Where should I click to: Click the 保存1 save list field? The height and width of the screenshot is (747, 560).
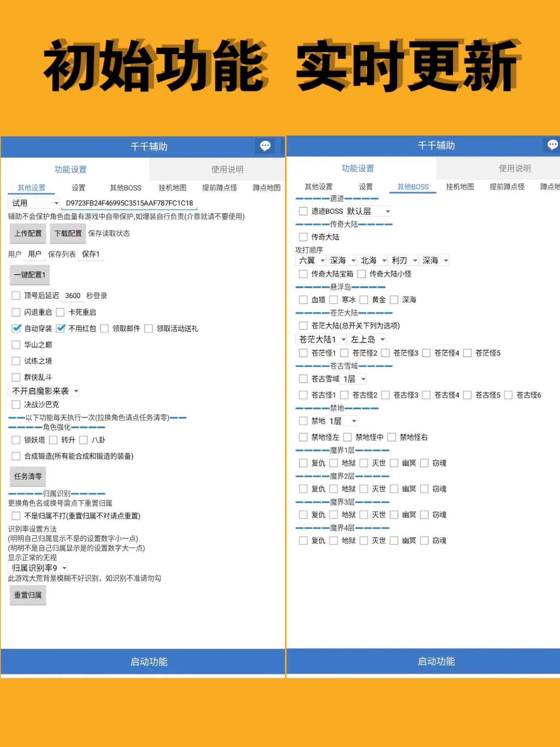91,254
